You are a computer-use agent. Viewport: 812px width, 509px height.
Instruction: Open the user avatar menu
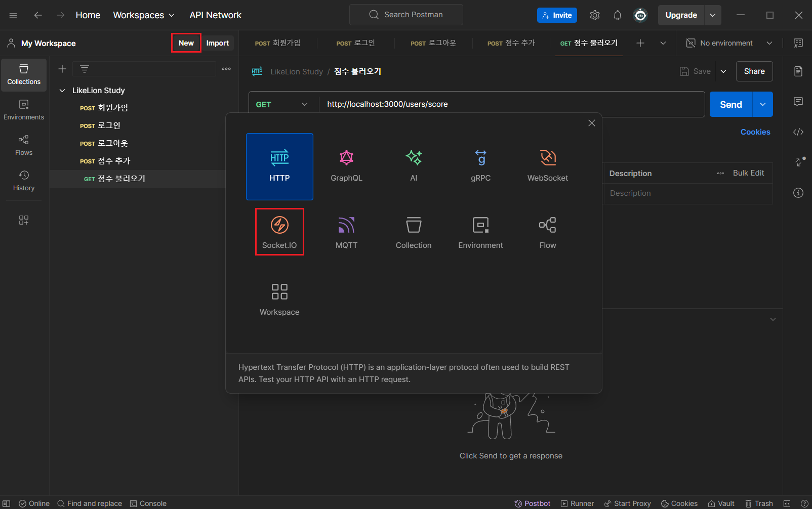(x=640, y=15)
